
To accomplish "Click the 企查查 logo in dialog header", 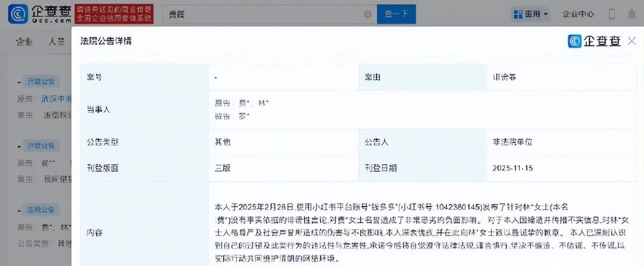I will click(x=595, y=41).
